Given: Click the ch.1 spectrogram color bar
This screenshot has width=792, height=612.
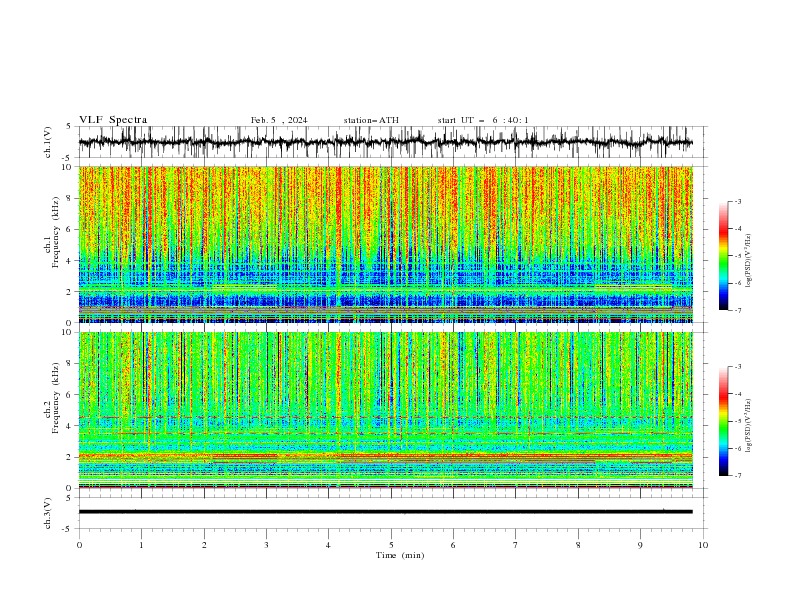Looking at the screenshot, I should point(724,256).
